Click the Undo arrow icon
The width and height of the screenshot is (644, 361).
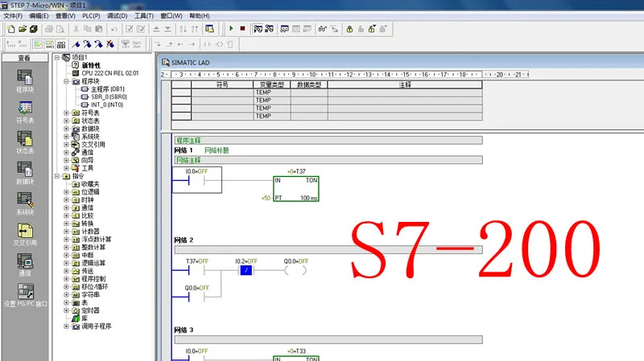114,29
